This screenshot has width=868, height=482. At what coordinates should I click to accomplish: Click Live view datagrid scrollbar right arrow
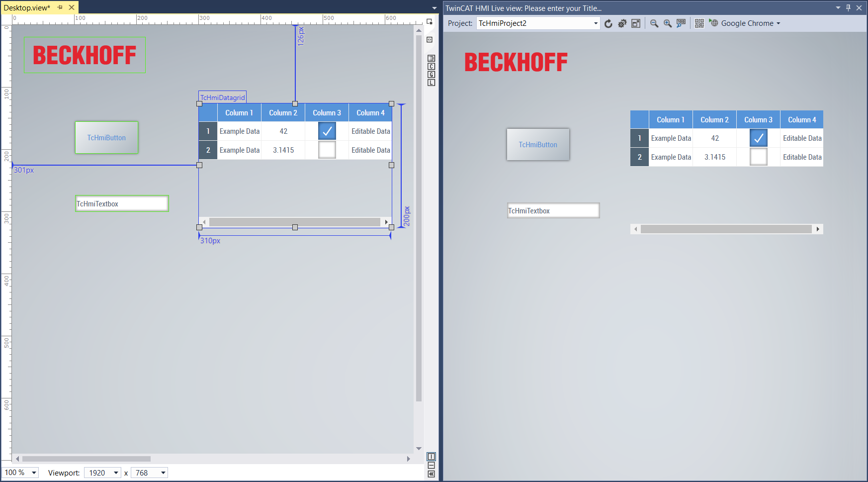tap(818, 229)
